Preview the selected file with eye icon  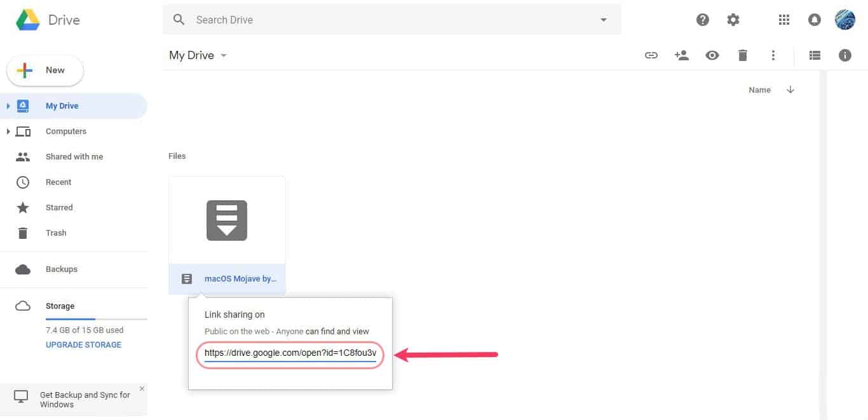coord(712,55)
